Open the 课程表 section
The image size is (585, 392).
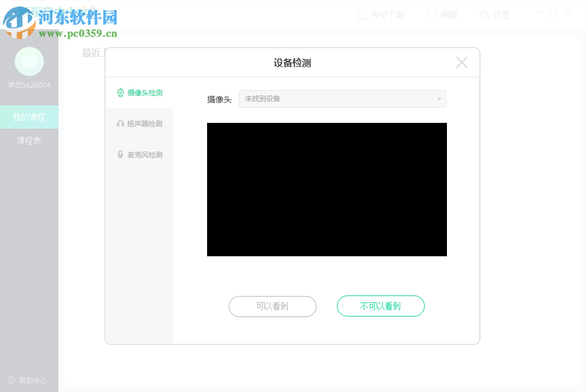coord(29,140)
